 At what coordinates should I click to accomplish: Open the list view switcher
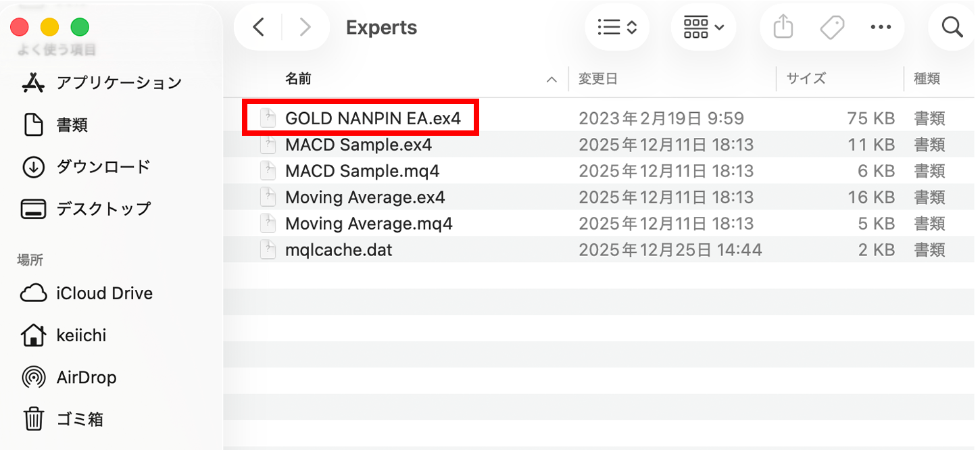[x=617, y=27]
